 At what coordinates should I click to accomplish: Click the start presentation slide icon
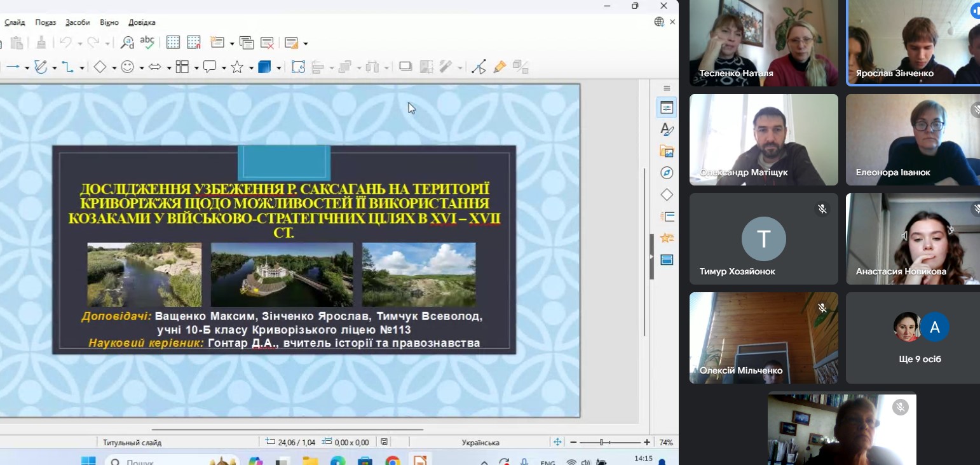[x=292, y=43]
